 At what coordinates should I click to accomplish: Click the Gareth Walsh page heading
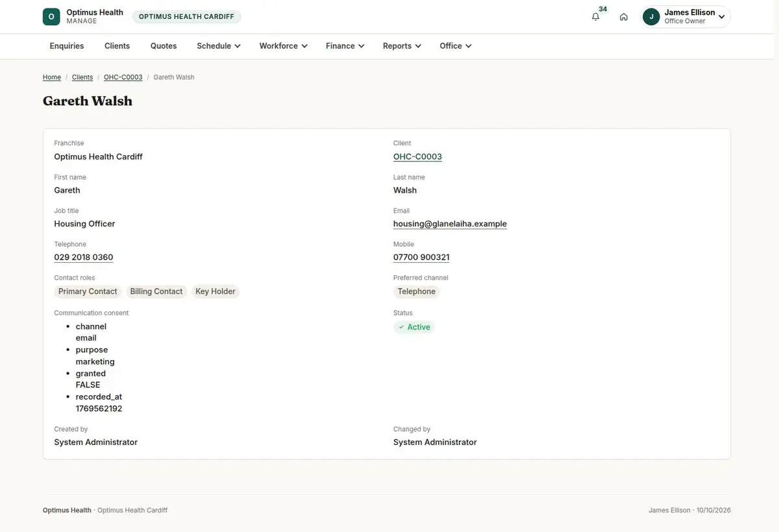pyautogui.click(x=88, y=101)
